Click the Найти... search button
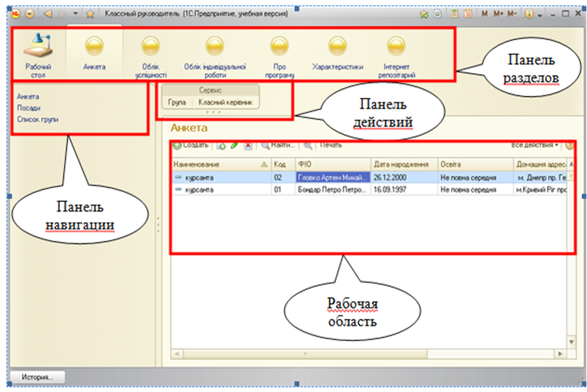 click(278, 145)
